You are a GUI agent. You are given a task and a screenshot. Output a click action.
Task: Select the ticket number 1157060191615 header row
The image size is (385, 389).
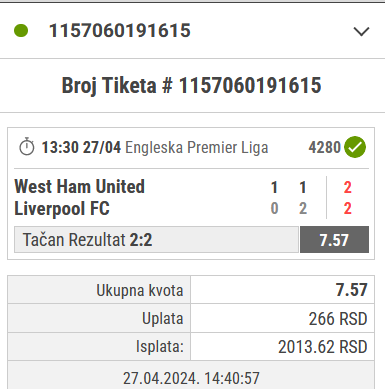[192, 31]
